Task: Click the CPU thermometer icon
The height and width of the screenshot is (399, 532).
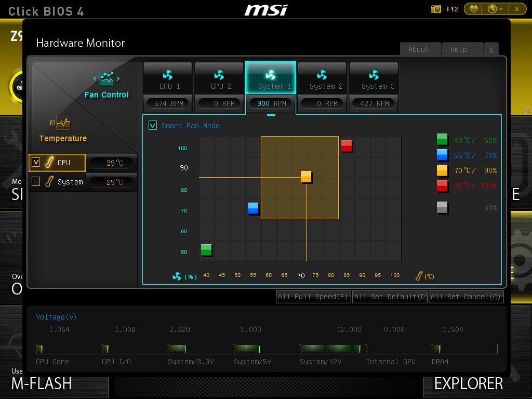Action: [x=49, y=163]
